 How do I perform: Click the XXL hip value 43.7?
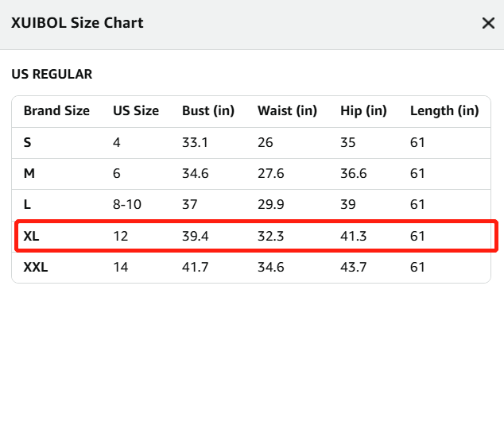click(354, 267)
